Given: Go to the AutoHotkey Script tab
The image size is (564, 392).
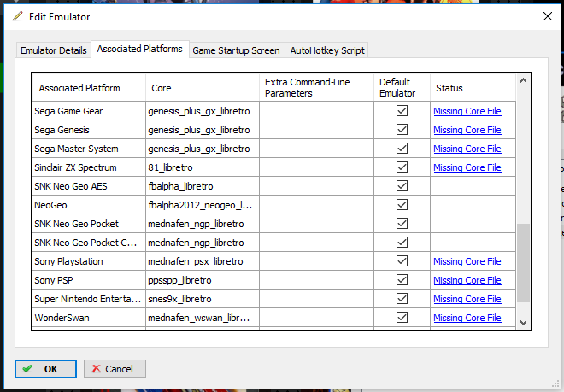Looking at the screenshot, I should point(327,50).
